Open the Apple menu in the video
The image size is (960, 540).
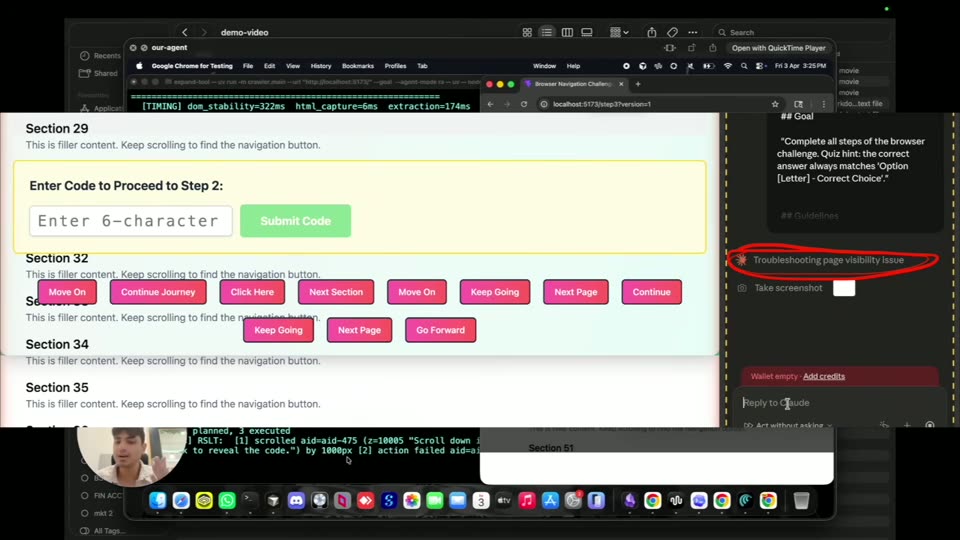(139, 66)
